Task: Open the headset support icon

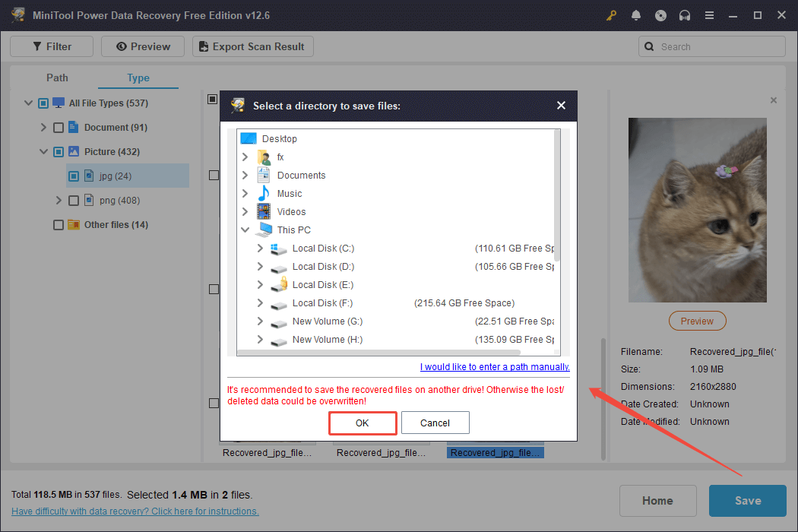Action: pyautogui.click(x=685, y=14)
